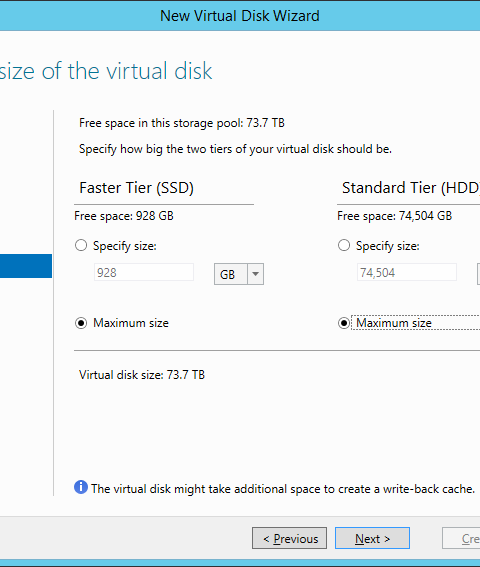480x567 pixels.
Task: Click the blue information icon near write-back cache note
Action: point(81,487)
